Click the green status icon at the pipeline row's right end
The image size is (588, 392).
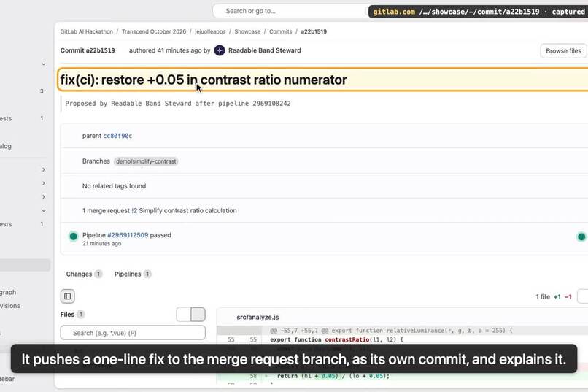581,237
